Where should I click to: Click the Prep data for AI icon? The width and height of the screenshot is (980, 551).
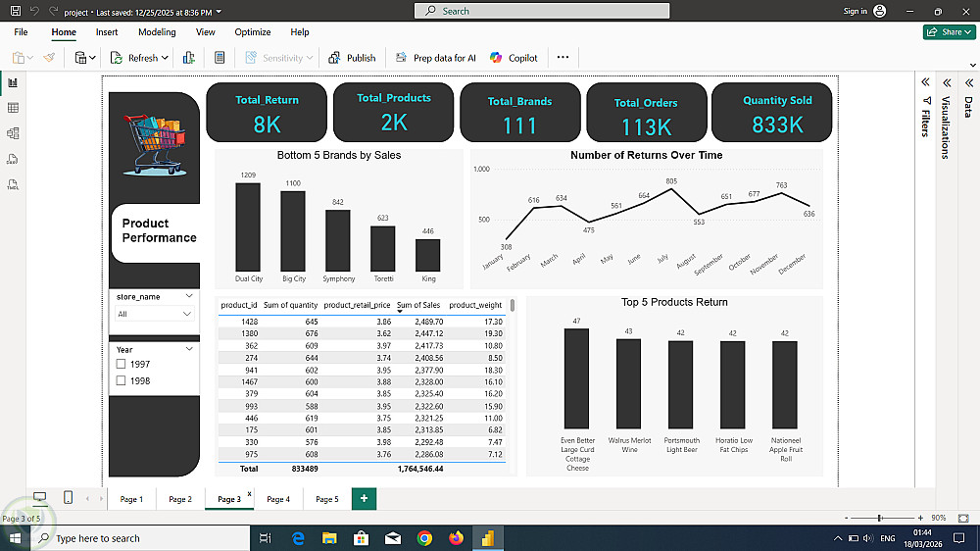point(401,58)
